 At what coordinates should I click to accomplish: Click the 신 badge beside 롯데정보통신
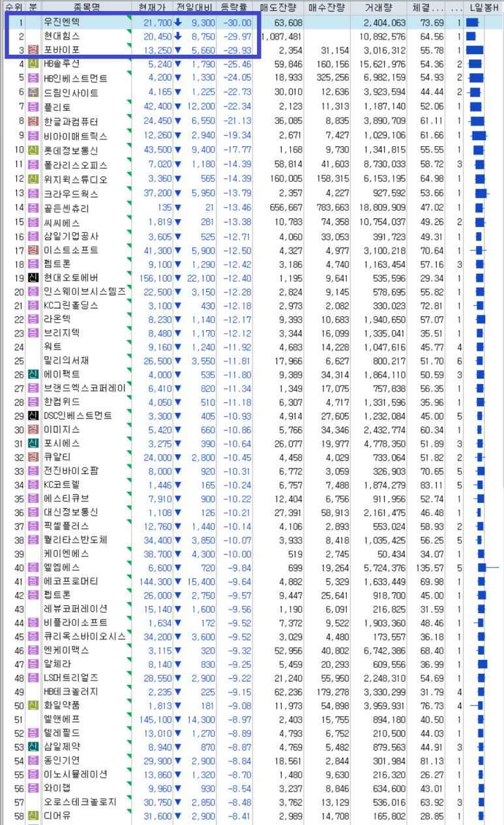click(33, 150)
